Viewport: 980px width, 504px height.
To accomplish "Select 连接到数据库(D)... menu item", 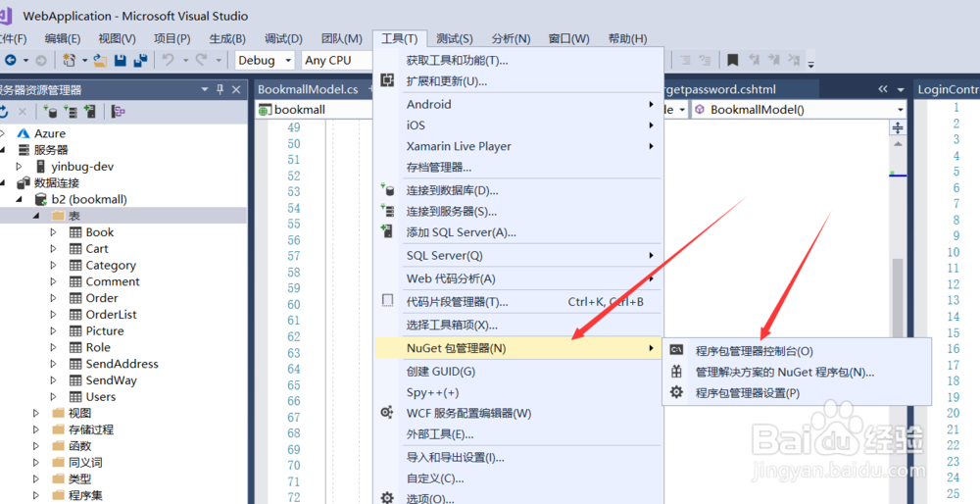I will 518,191.
